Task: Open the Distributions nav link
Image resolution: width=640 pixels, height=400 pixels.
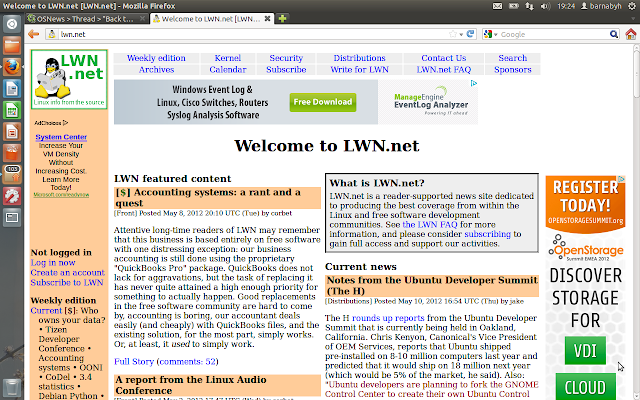Action: 360,58
